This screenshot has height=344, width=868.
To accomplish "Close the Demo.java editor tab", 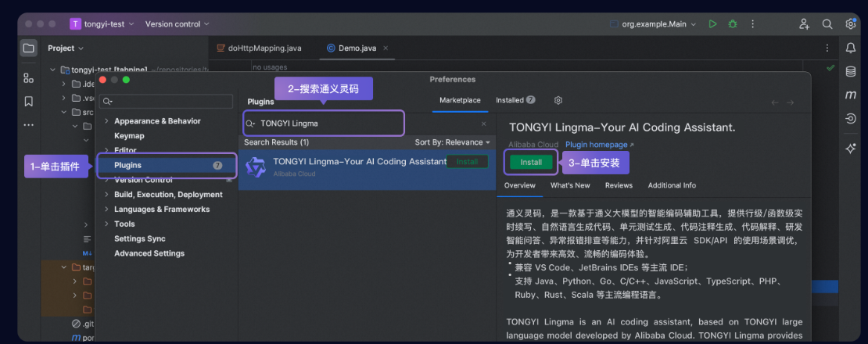I will point(386,48).
